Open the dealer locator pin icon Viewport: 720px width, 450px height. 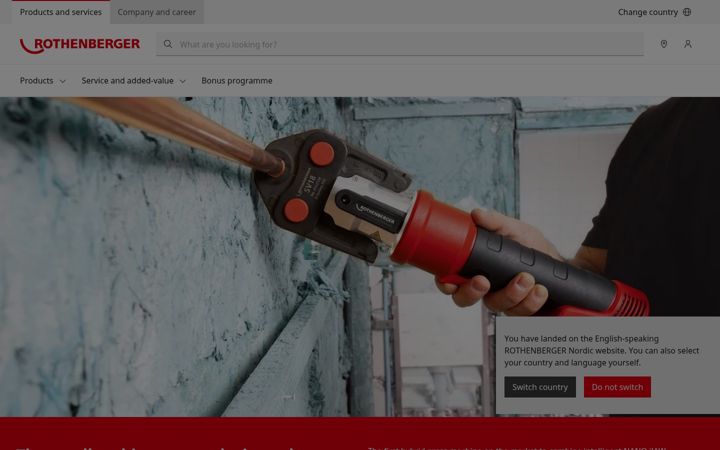point(664,44)
